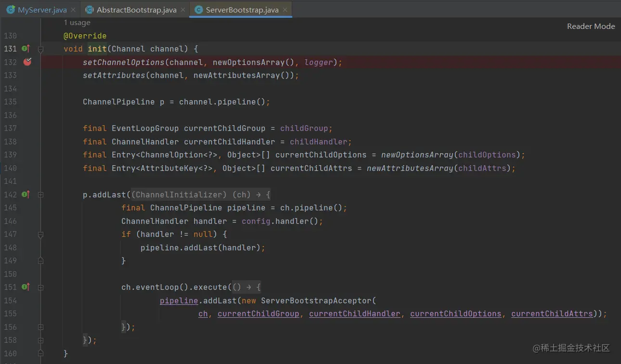Click the ServerBootstrap.java class icon
Viewport: 621px width, 364px height.
(x=198, y=10)
